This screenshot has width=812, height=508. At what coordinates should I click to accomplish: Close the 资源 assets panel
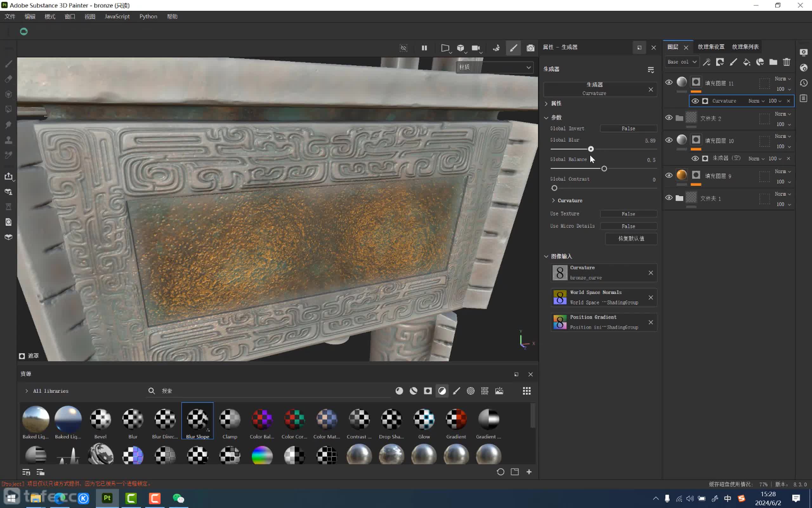click(x=530, y=374)
